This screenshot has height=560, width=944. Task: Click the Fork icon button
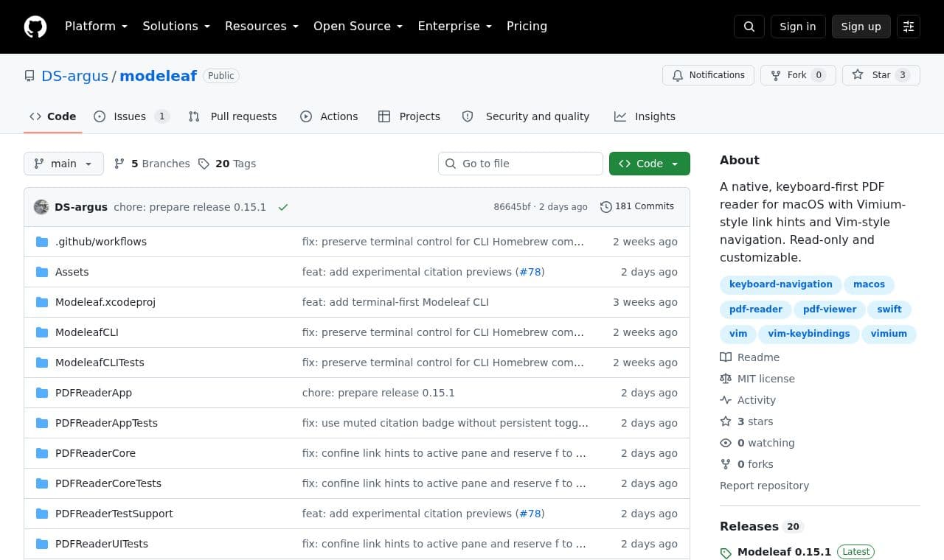tap(776, 75)
